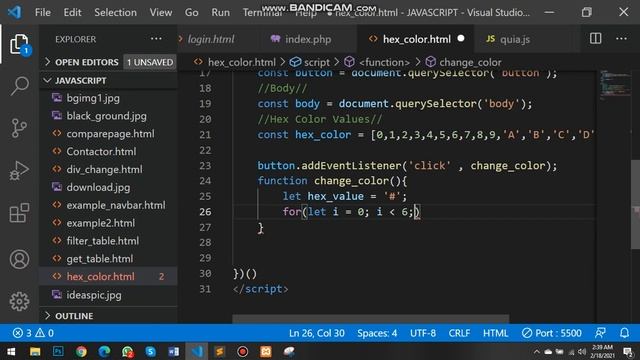Click the Bandicam record icon in taskbar
640x360 pixels.
[x=242, y=351]
